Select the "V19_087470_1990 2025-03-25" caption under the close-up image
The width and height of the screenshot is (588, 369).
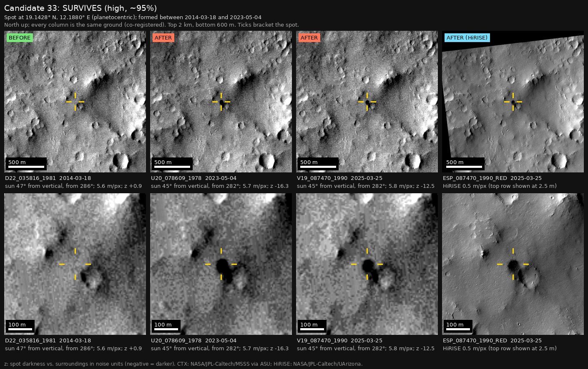[x=339, y=341]
